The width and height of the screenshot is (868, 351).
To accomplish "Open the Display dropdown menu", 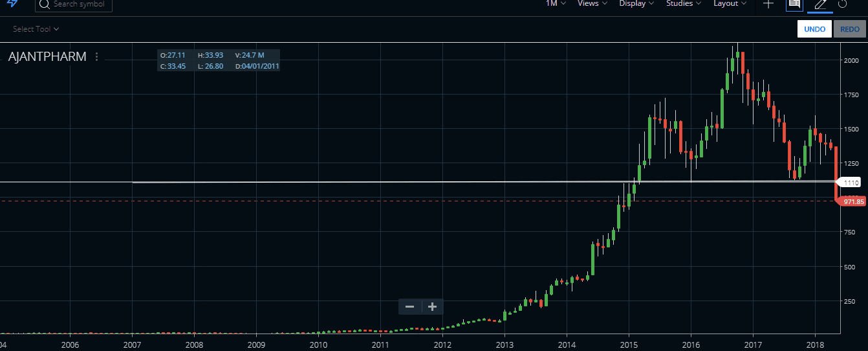I will tap(636, 3).
